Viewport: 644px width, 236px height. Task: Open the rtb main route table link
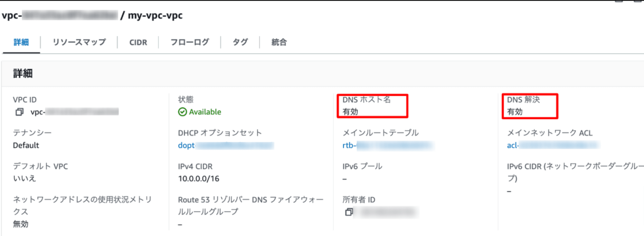pyautogui.click(x=387, y=145)
